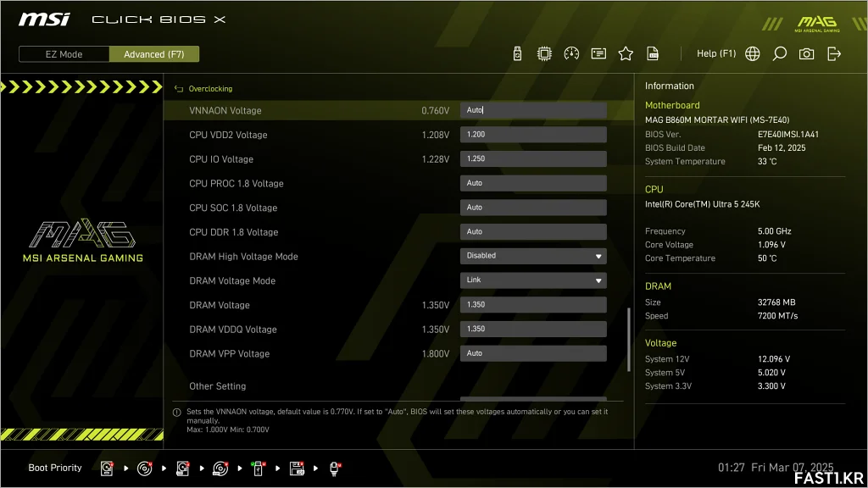Click the System 12V value 12.096 V
Screen dimensions: 868x488
pos(774,359)
